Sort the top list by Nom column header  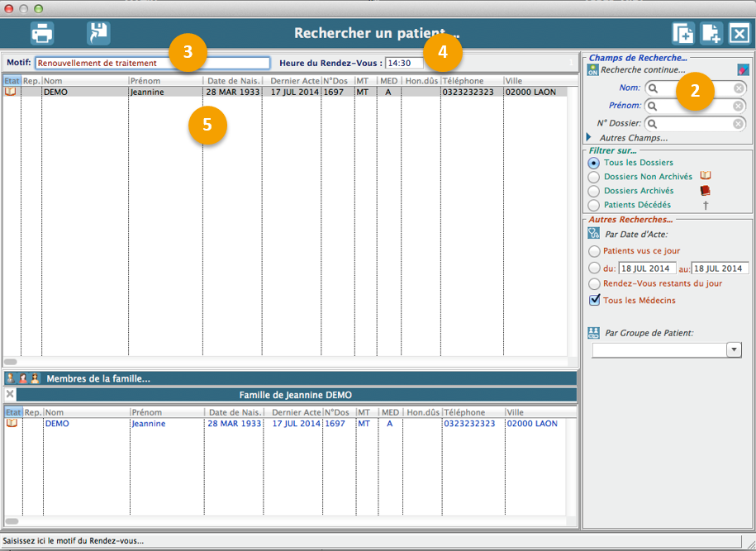83,81
